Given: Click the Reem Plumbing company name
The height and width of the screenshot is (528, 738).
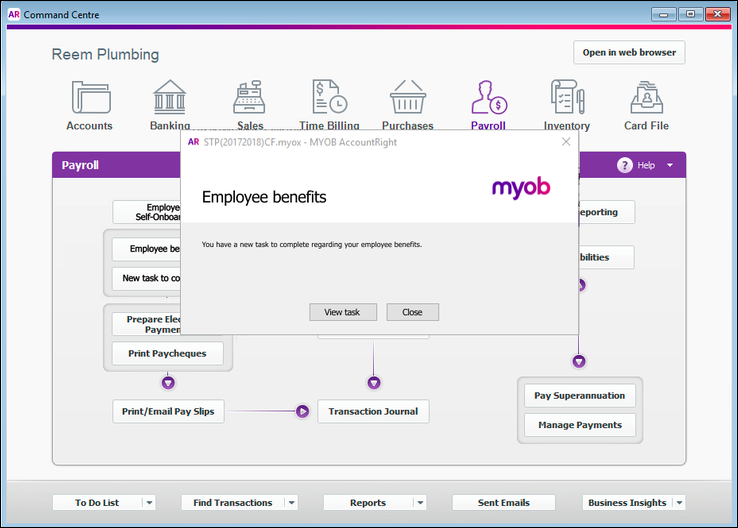Looking at the screenshot, I should pos(105,55).
